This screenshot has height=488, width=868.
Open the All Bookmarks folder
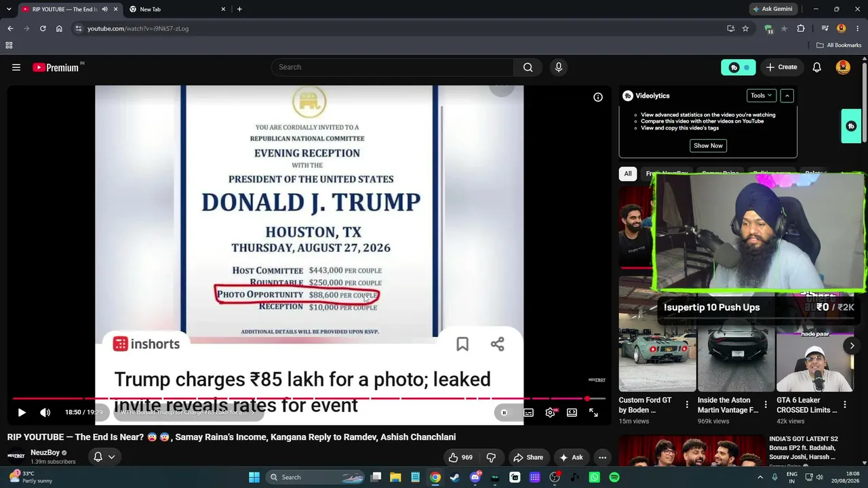pos(839,45)
